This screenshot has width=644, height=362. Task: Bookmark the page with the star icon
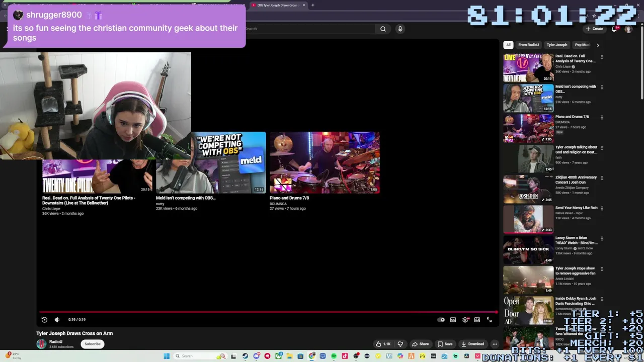[594, 16]
